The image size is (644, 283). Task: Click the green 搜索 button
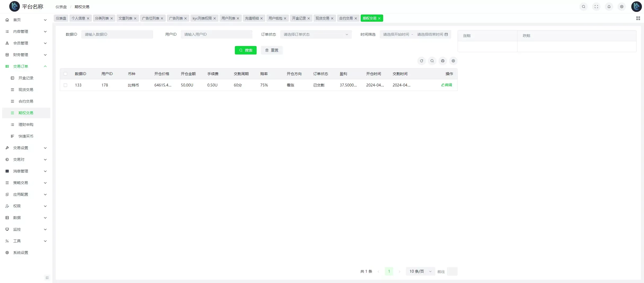coord(245,50)
